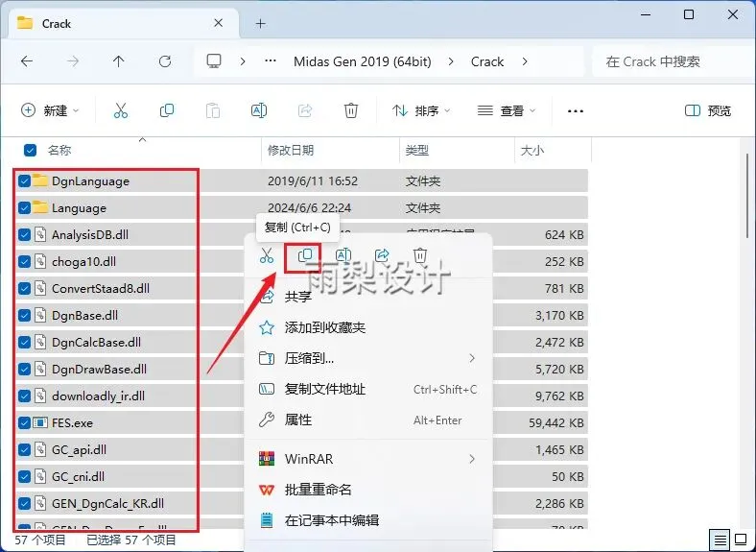The height and width of the screenshot is (552, 756).
Task: Uncheck the Language folder checkbox
Action: coord(24,208)
